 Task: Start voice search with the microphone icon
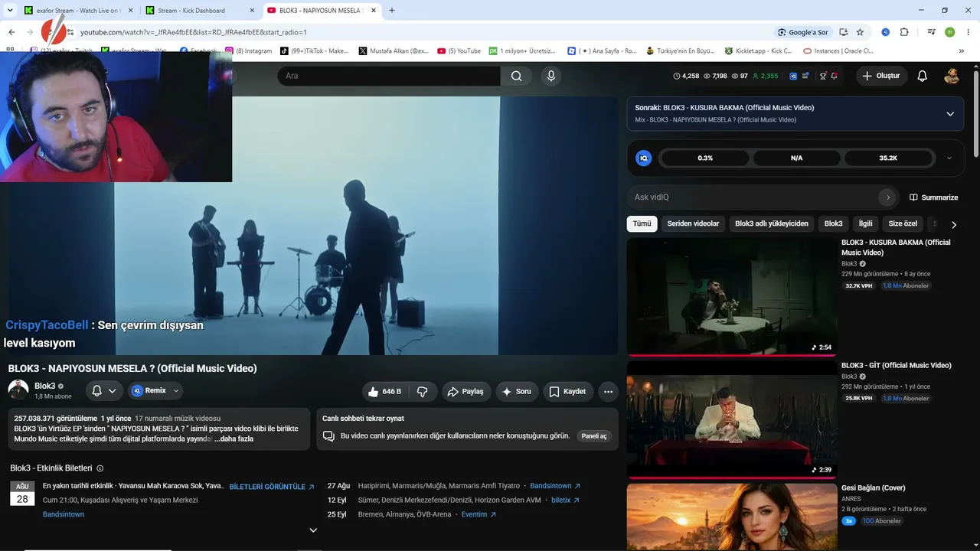[550, 76]
